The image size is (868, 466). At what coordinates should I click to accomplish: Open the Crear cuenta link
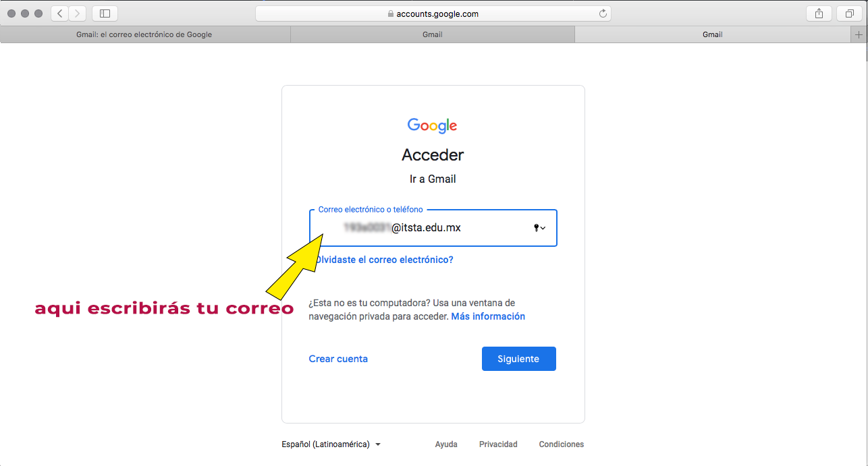point(338,359)
